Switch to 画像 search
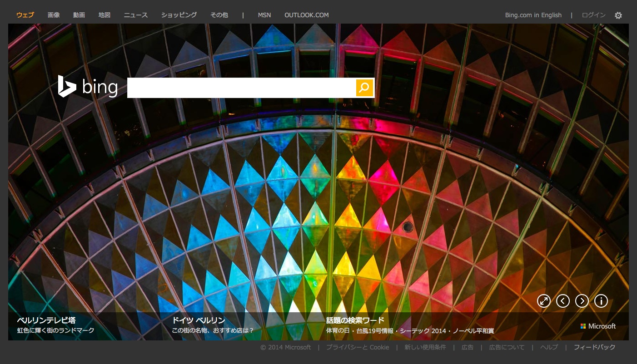This screenshot has height=364, width=637. [54, 15]
